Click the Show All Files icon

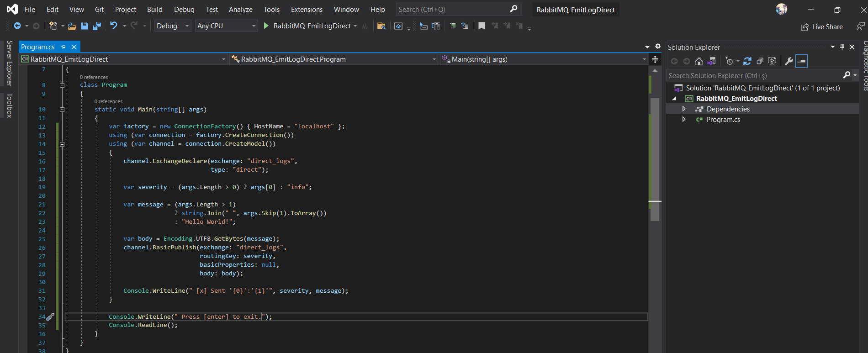[772, 61]
